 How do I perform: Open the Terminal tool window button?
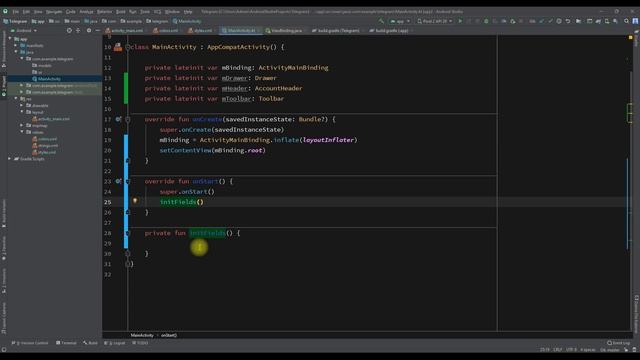tap(66, 343)
